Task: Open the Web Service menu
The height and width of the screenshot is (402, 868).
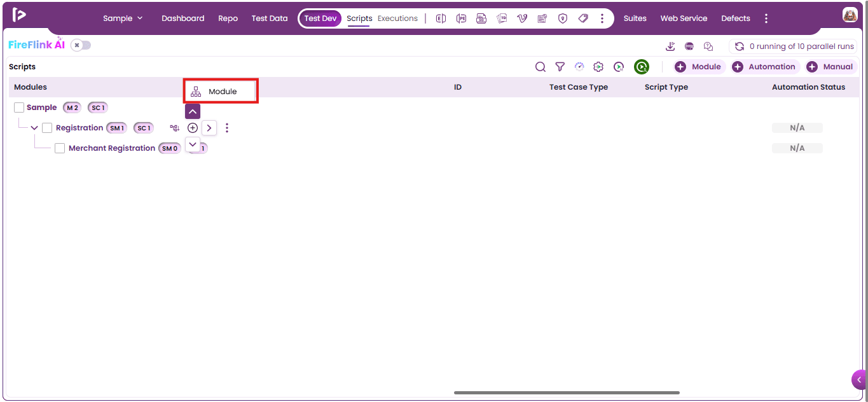Action: pos(684,18)
